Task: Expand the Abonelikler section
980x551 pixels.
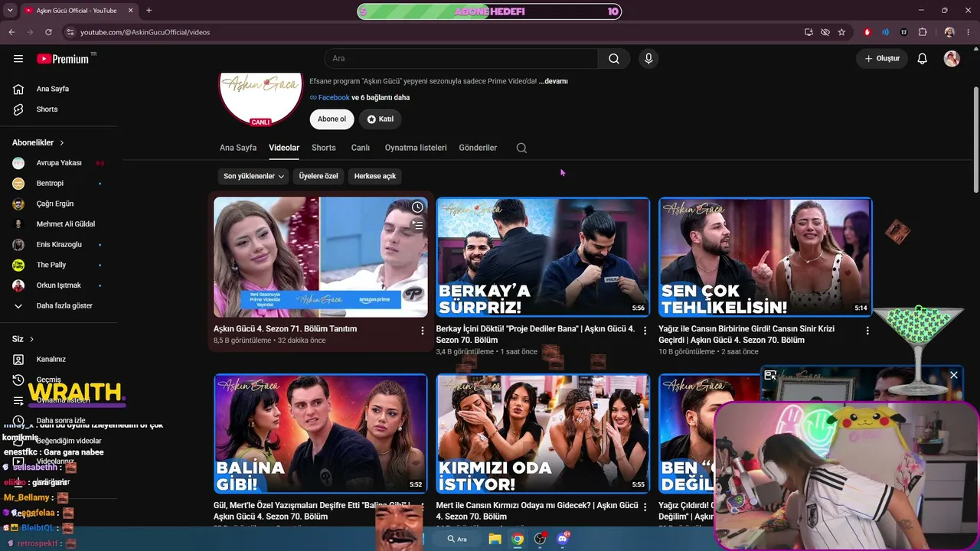Action: 38,142
